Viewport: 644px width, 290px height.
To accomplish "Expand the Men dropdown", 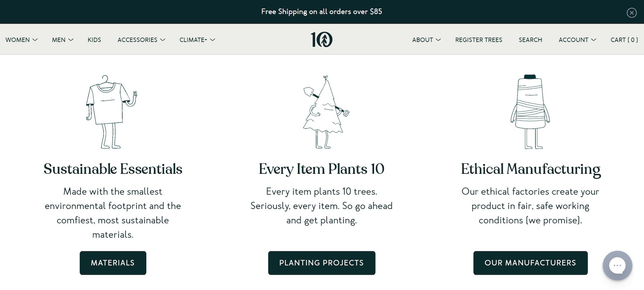I will pyautogui.click(x=62, y=40).
